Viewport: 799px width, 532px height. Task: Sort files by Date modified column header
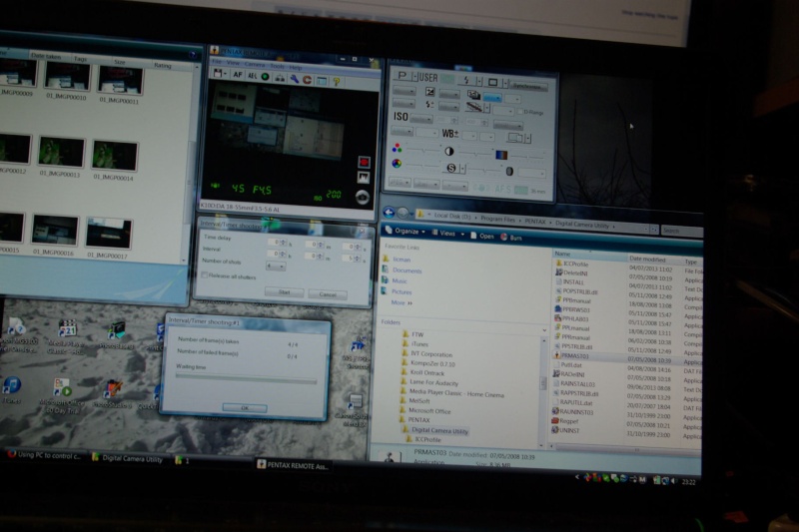coord(647,259)
